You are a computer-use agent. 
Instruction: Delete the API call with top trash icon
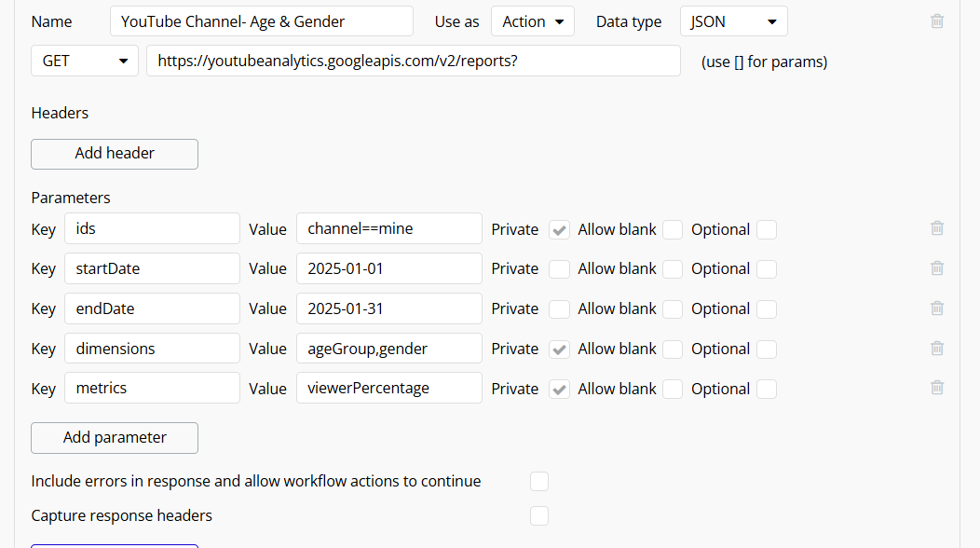(x=937, y=21)
